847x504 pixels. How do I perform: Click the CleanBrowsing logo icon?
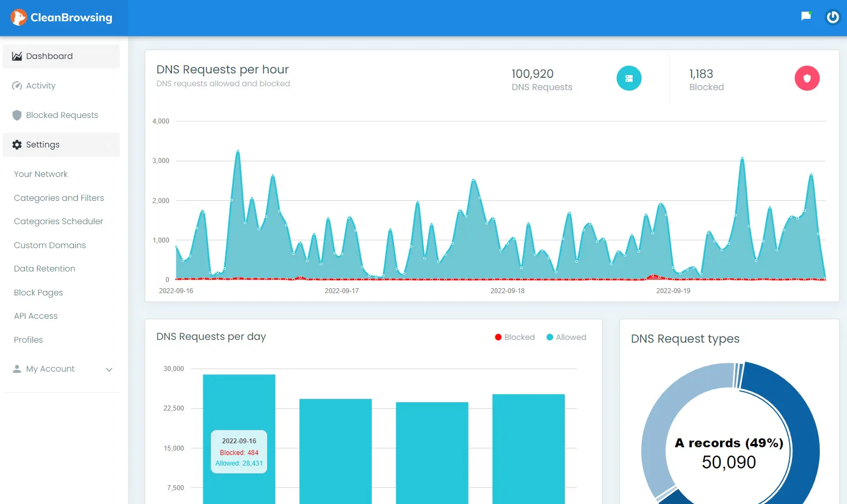point(18,18)
